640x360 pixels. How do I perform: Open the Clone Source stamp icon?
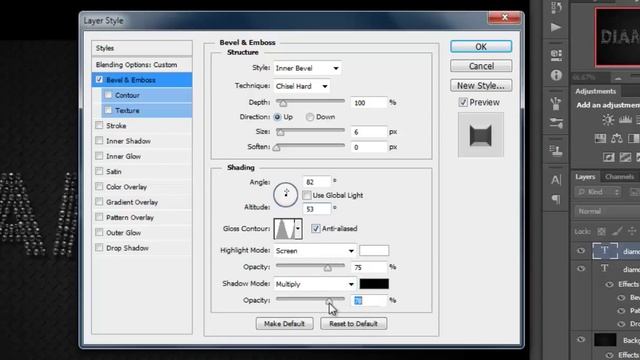(556, 151)
